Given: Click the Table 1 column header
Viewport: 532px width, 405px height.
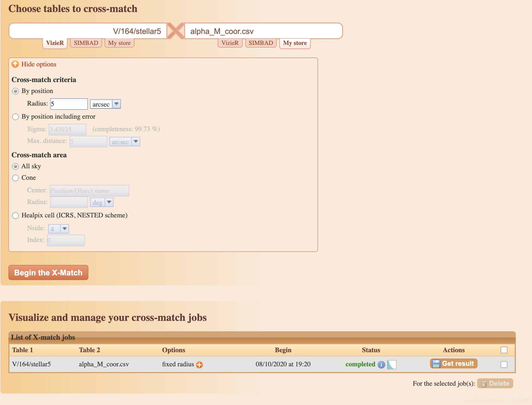Looking at the screenshot, I should click(x=22, y=350).
